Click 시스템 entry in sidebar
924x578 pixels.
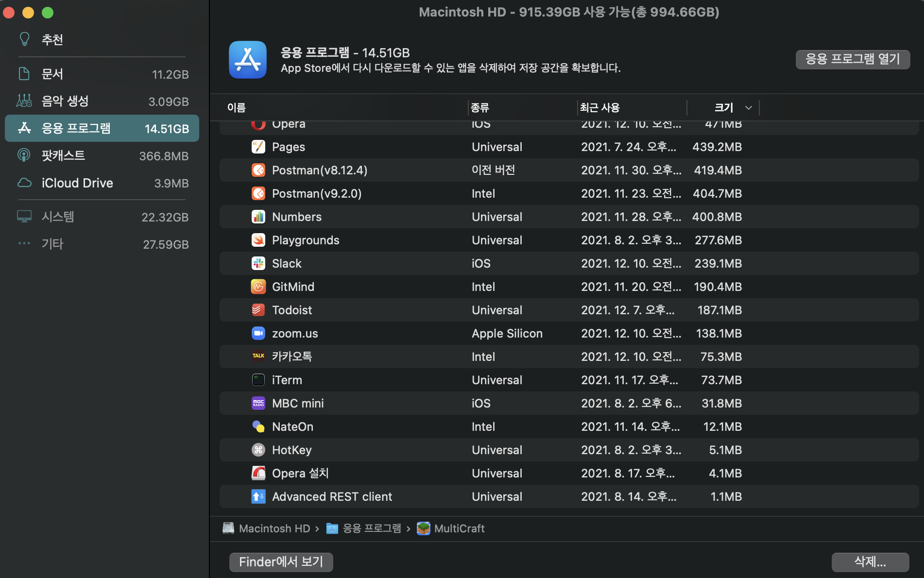coord(102,217)
